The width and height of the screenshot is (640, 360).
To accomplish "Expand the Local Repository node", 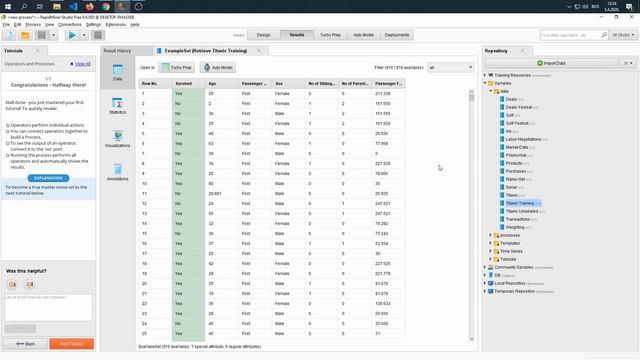I will click(485, 283).
